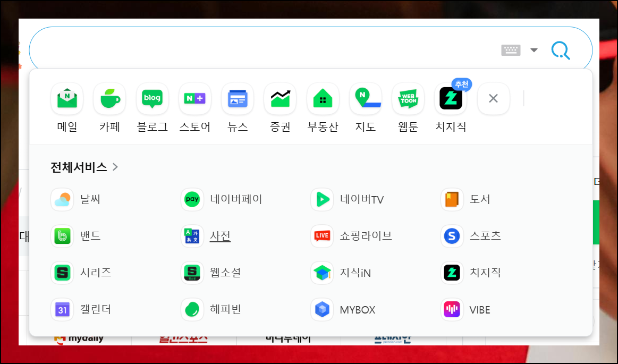Click the VIBE music icon
Viewport: 618px width, 364px height.
(x=452, y=310)
